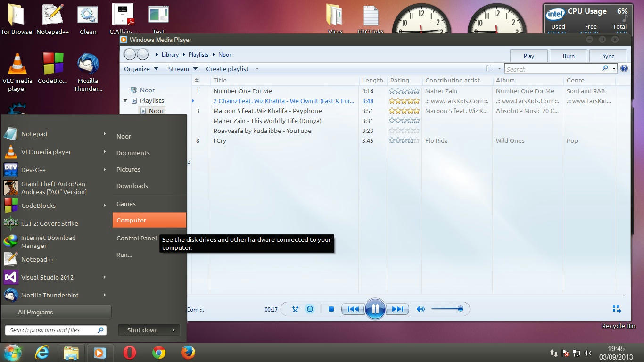This screenshot has height=362, width=644.
Task: Click the search magnifier icon in Media Player
Action: click(x=605, y=69)
